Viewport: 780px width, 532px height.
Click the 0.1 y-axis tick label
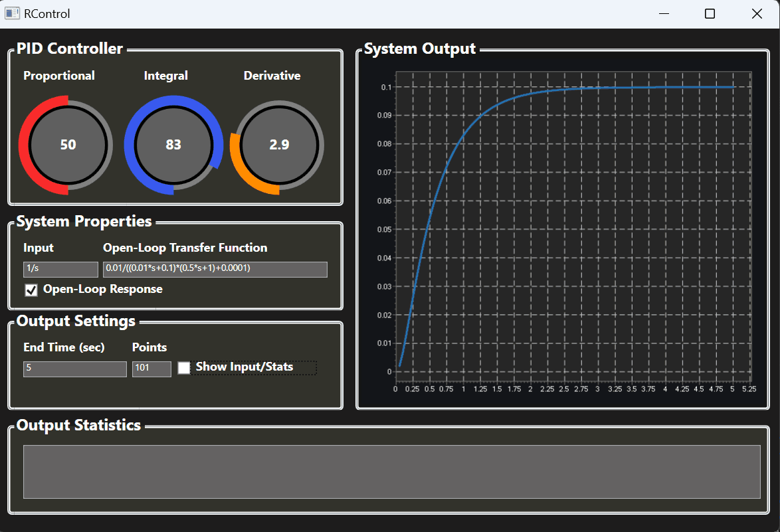(386, 87)
